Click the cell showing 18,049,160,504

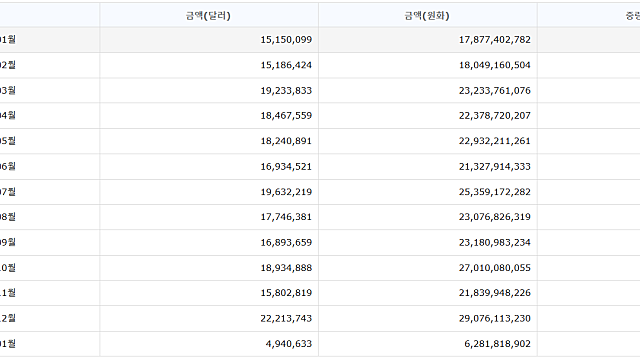[427, 65]
